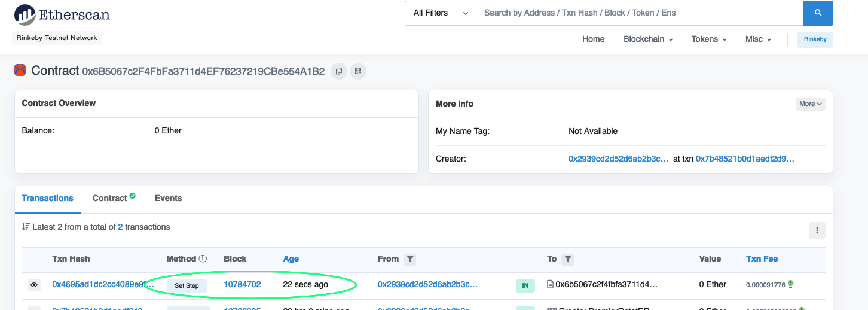868x310 pixels.
Task: Expand the Tokens menu
Action: coord(709,39)
